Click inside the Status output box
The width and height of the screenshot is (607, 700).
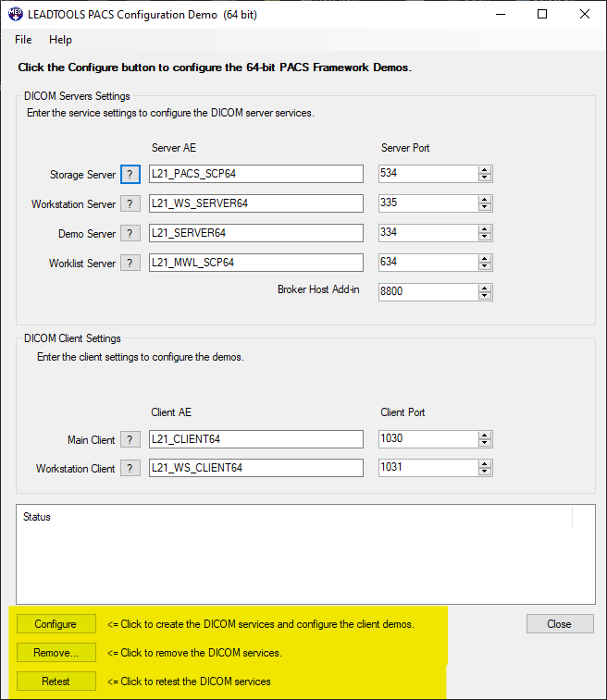[x=305, y=555]
